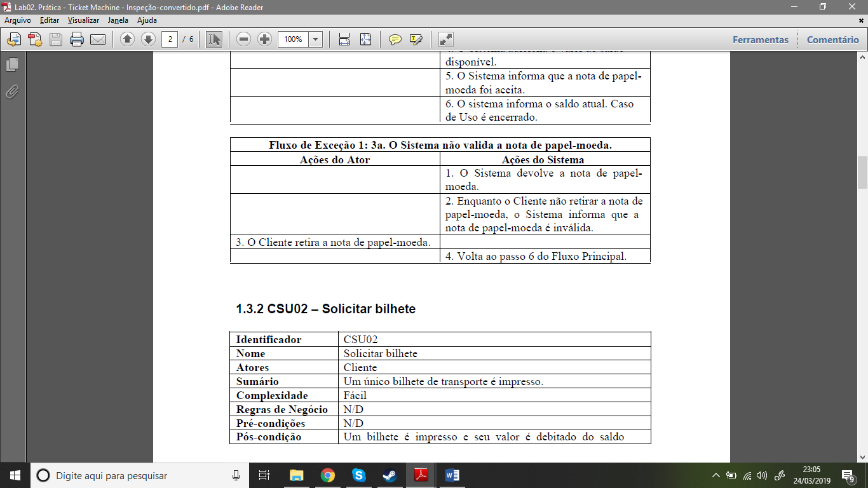The width and height of the screenshot is (868, 488).
Task: Open the Visualizar menu
Action: (83, 20)
